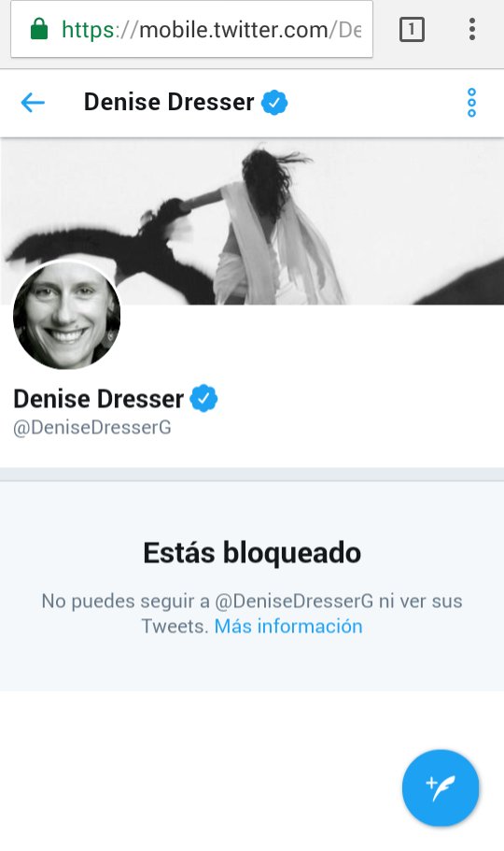Screen dimensions: 504x851
Task: Focus the mobile.twitter.com address bar
Action: pos(191,29)
